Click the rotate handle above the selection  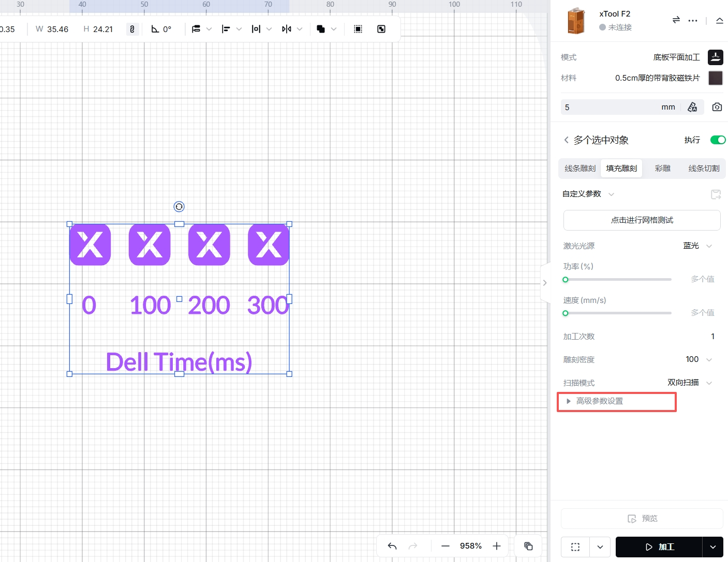pos(179,207)
